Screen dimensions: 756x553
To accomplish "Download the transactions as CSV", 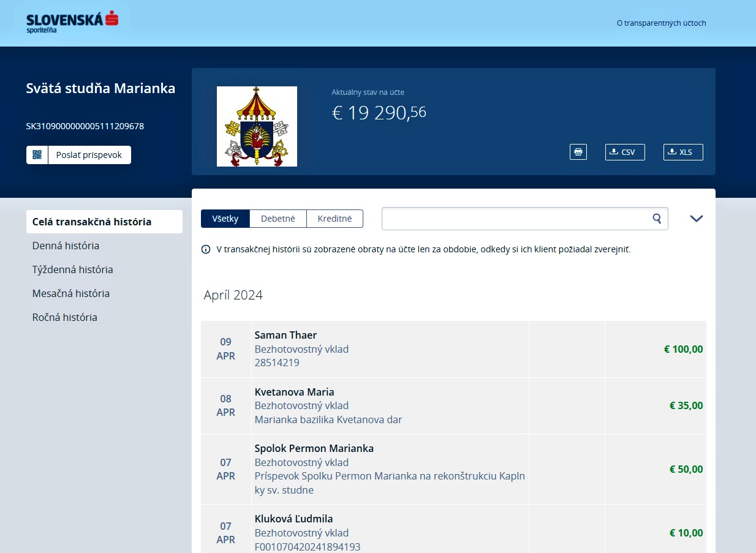I will 624,152.
